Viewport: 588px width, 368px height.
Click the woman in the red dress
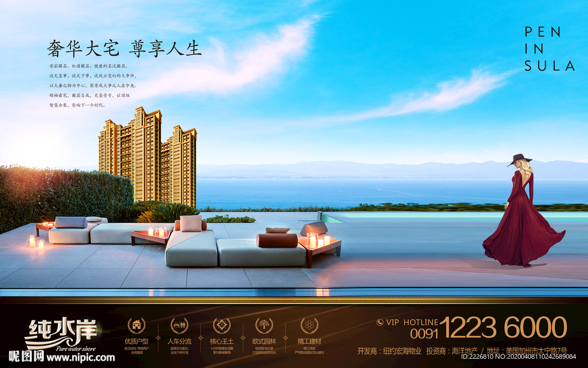[x=523, y=210]
